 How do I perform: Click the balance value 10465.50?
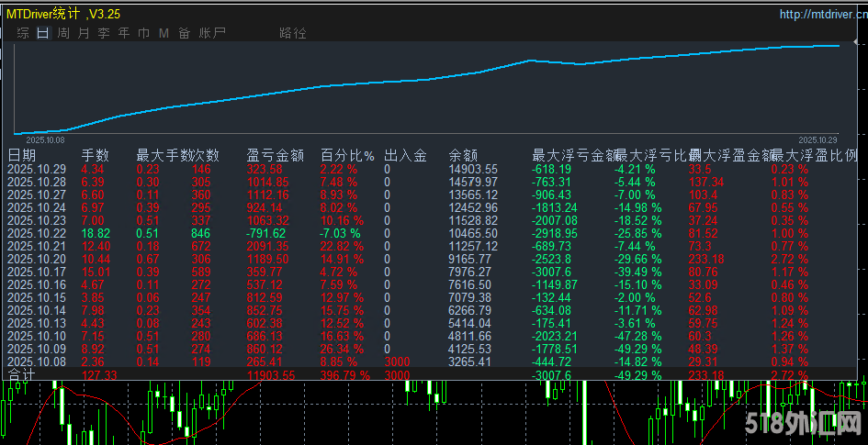pos(473,233)
